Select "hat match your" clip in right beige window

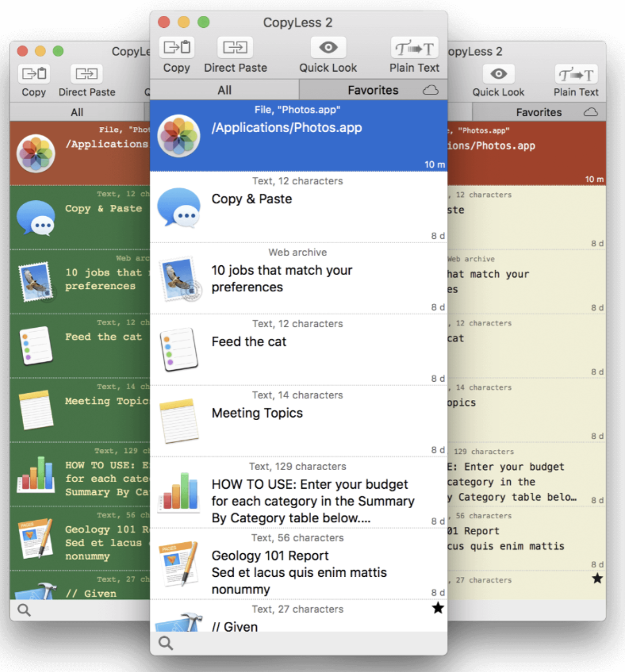tap(526, 282)
